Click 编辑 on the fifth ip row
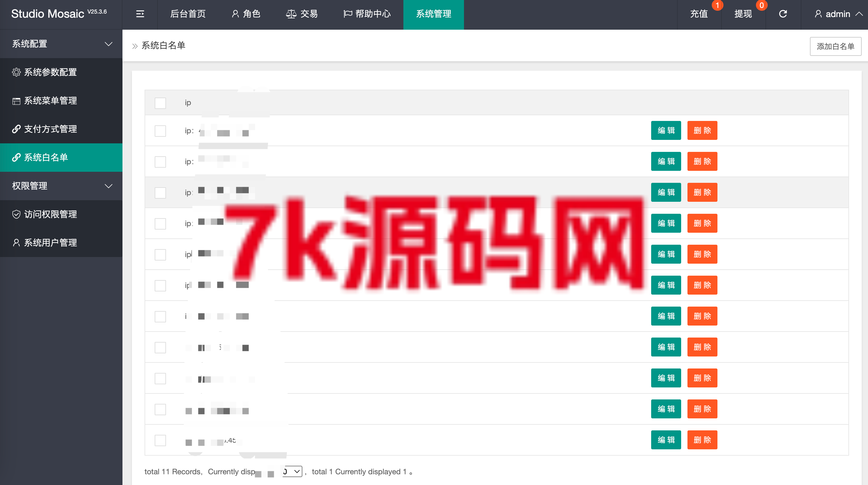 click(x=665, y=254)
